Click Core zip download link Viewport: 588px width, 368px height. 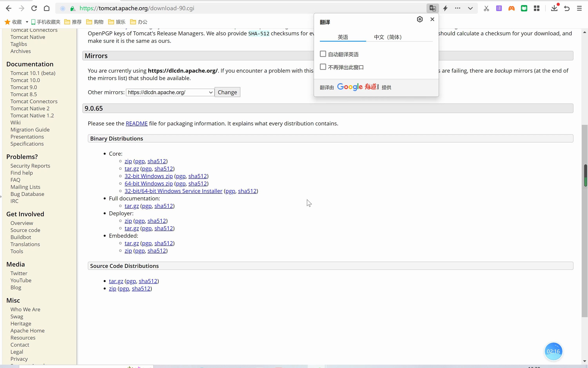pos(128,161)
